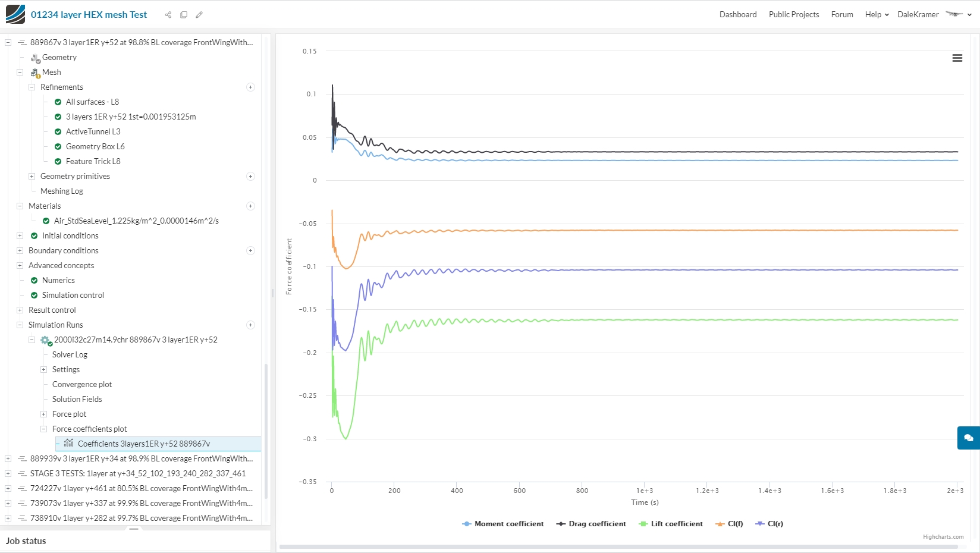Open the chat support bubble

pyautogui.click(x=969, y=438)
